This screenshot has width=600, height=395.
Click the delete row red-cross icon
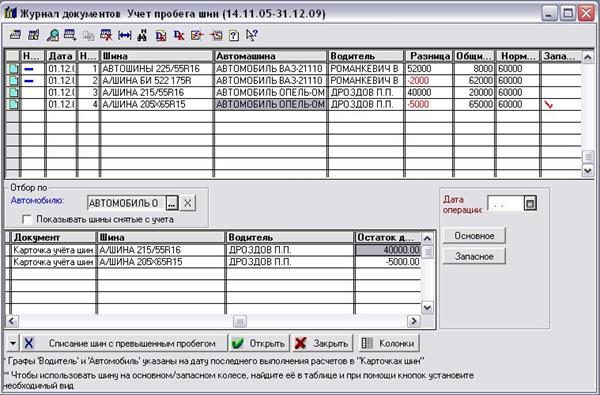click(106, 35)
